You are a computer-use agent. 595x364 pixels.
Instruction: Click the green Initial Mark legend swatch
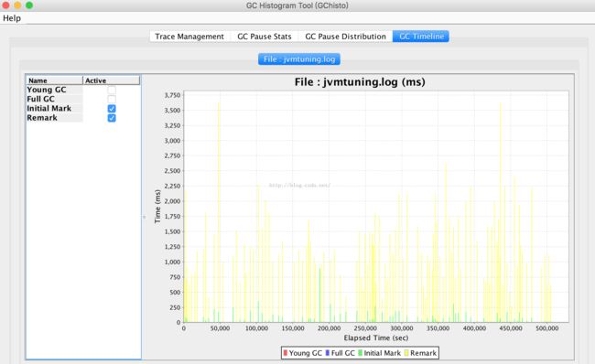tap(360, 353)
